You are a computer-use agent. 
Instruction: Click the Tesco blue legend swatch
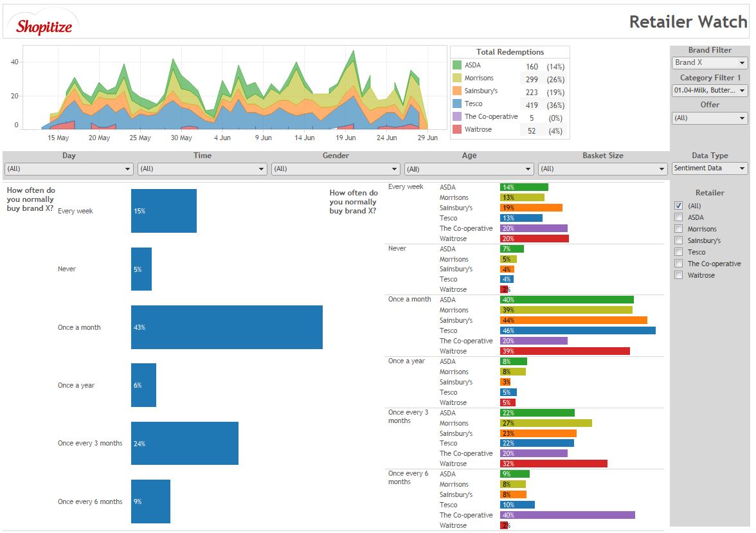[457, 104]
